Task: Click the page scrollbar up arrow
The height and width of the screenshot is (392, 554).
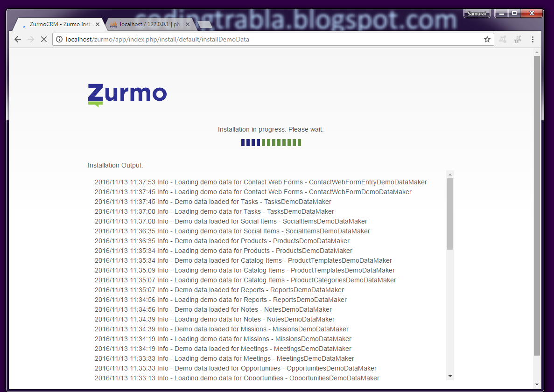Action: pyautogui.click(x=537, y=52)
